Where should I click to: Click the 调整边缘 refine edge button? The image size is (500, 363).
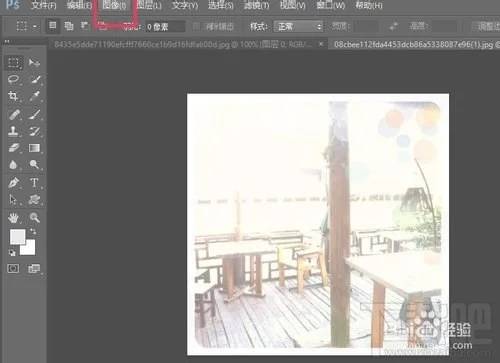(x=486, y=26)
